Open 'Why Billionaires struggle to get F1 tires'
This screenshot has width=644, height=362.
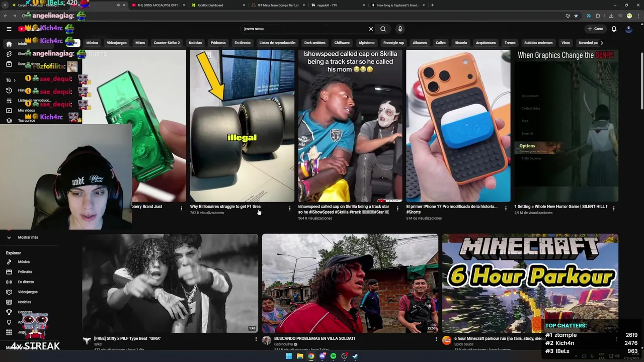tap(225, 207)
